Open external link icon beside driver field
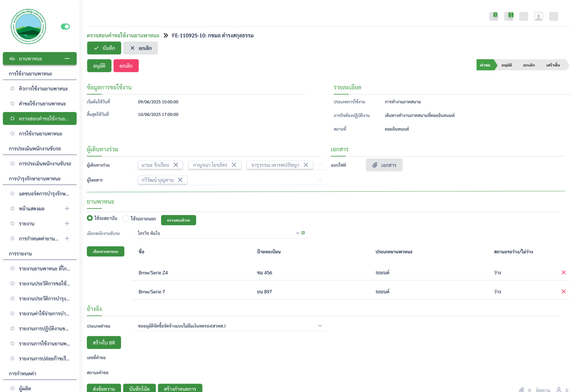This screenshot has width=576, height=392. (x=303, y=233)
